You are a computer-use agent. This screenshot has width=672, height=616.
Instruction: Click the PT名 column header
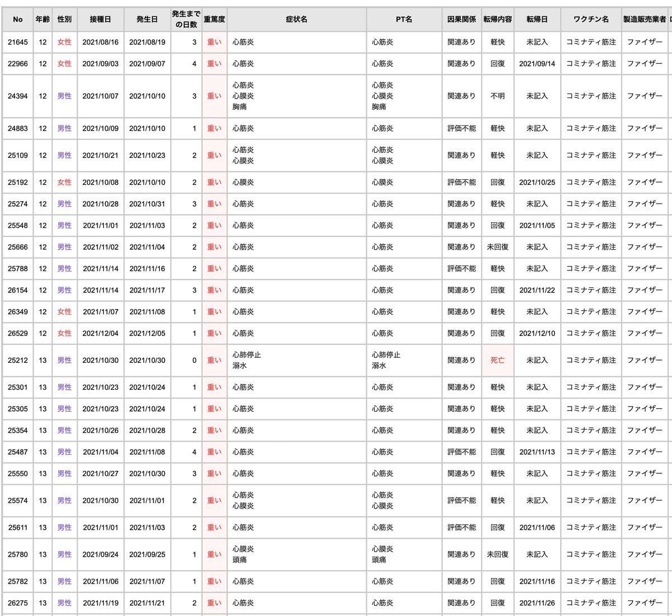(x=404, y=20)
